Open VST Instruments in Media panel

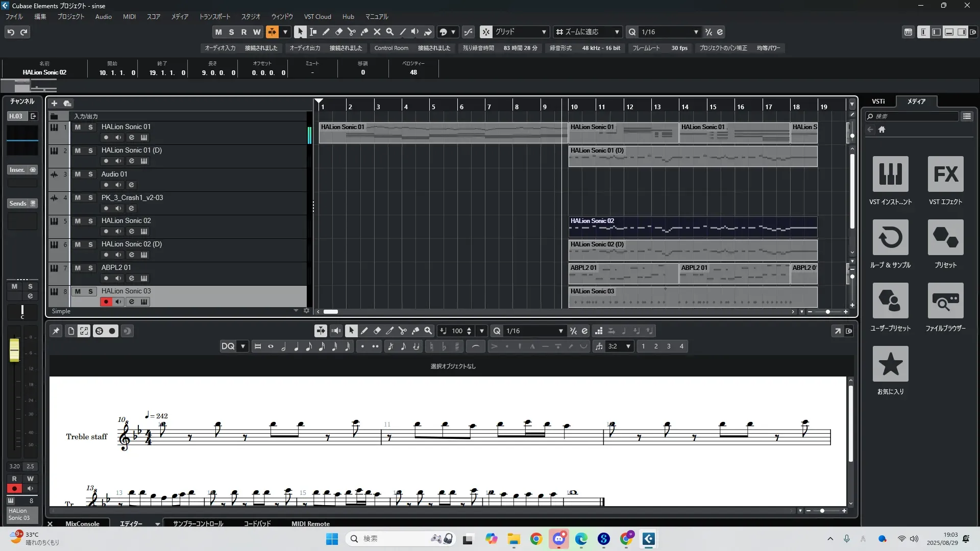pyautogui.click(x=890, y=174)
